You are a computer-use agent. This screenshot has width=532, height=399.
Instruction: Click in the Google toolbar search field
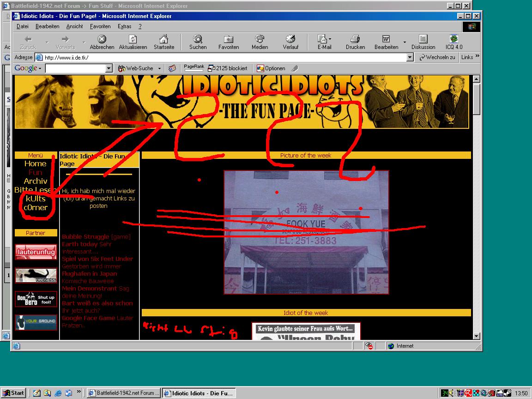pos(75,68)
